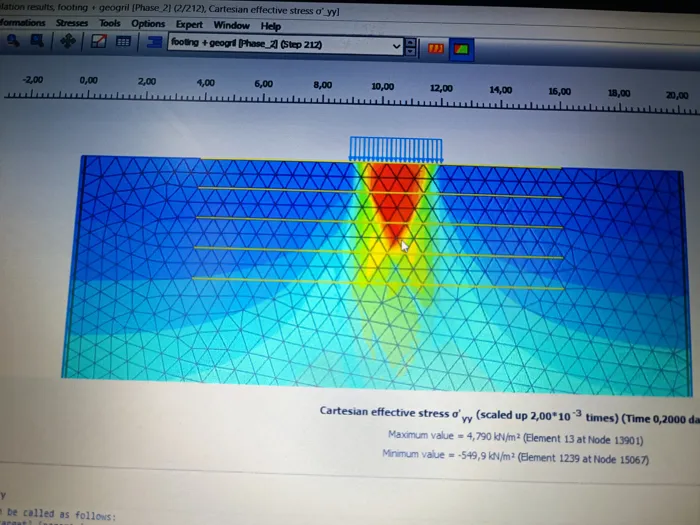Open the results table icon
The image size is (700, 525).
(x=123, y=42)
